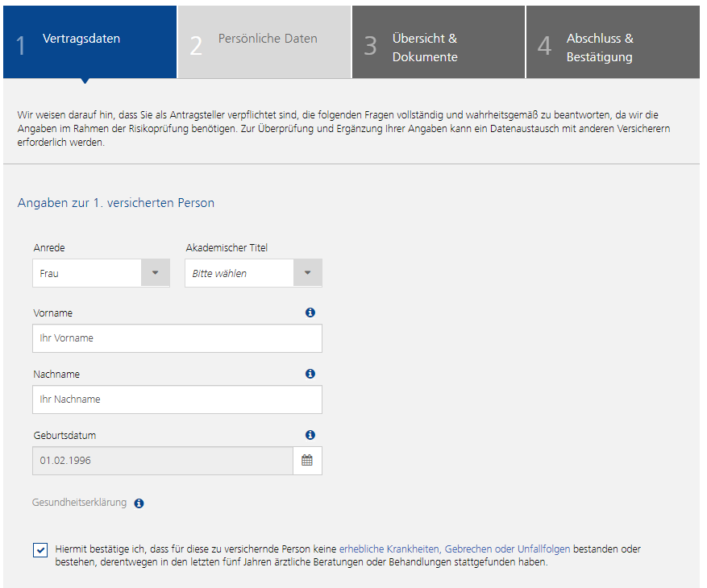This screenshot has width=707, height=588.
Task: Open the calendar date picker icon
Action: [307, 461]
